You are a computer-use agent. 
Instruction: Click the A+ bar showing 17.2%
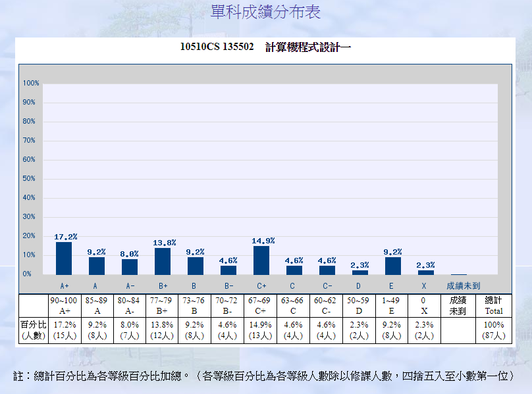coord(64,258)
